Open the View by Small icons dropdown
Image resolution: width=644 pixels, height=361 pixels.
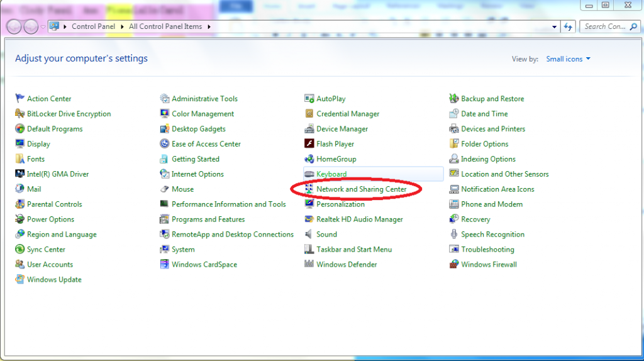568,59
